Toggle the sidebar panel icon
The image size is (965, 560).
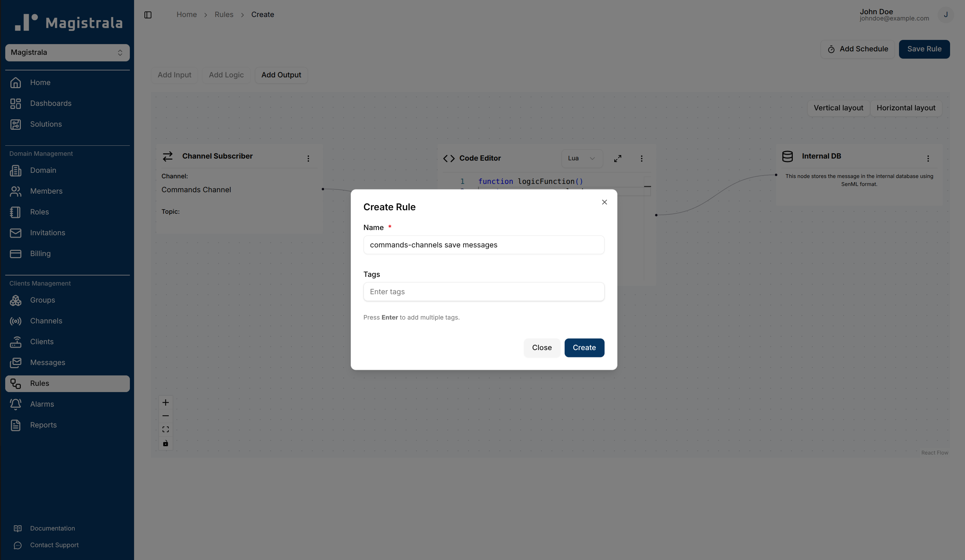click(x=148, y=15)
